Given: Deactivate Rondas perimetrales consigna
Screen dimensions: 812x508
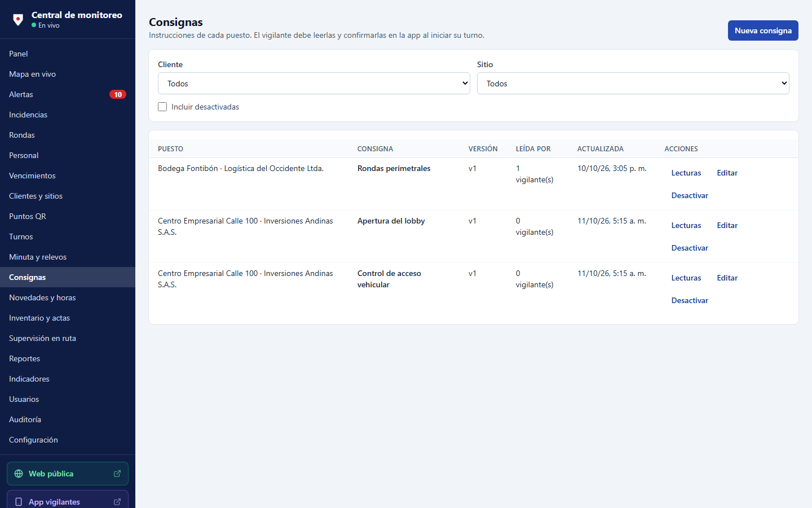Looking at the screenshot, I should pyautogui.click(x=690, y=195).
